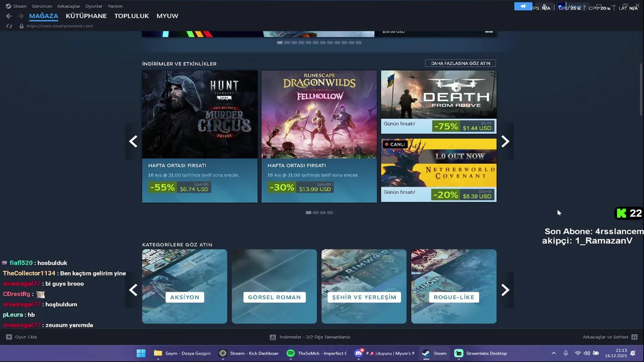Image resolution: width=644 pixels, height=362 pixels.
Task: Select last deals carousel page dot
Action: coord(330,213)
